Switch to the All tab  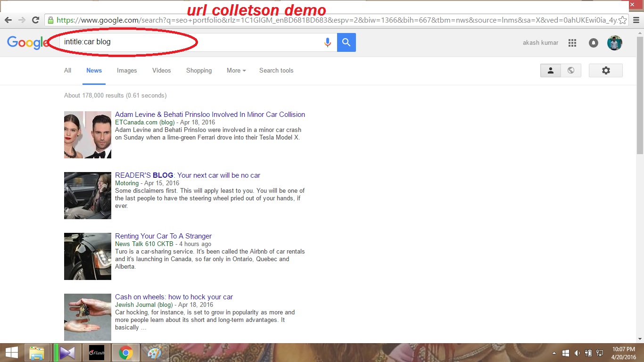(x=67, y=70)
